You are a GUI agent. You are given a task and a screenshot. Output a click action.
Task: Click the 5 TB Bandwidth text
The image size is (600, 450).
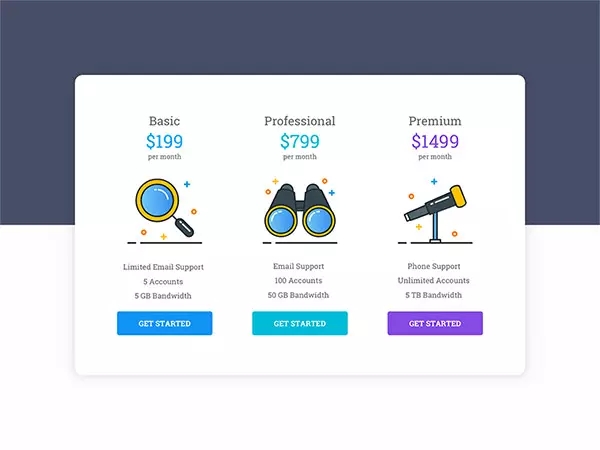435,296
